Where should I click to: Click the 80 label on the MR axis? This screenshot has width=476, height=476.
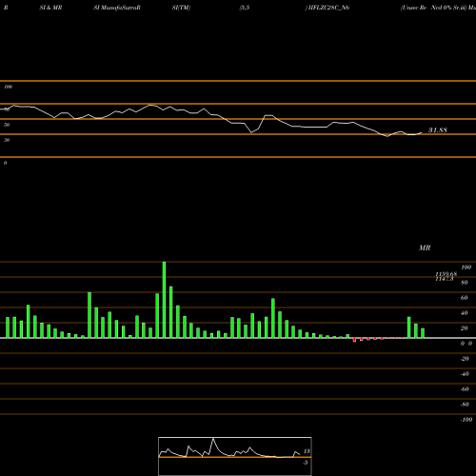(x=465, y=283)
